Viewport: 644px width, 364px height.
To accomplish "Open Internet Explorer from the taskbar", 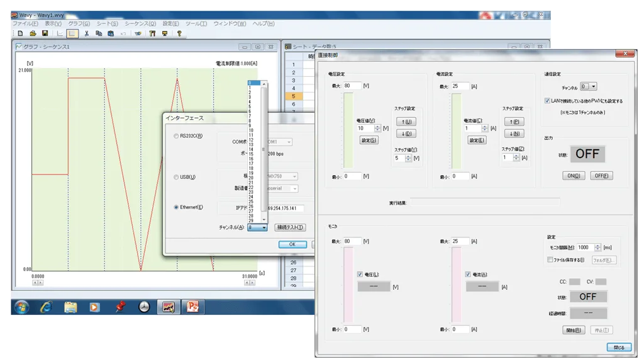I will tap(46, 307).
